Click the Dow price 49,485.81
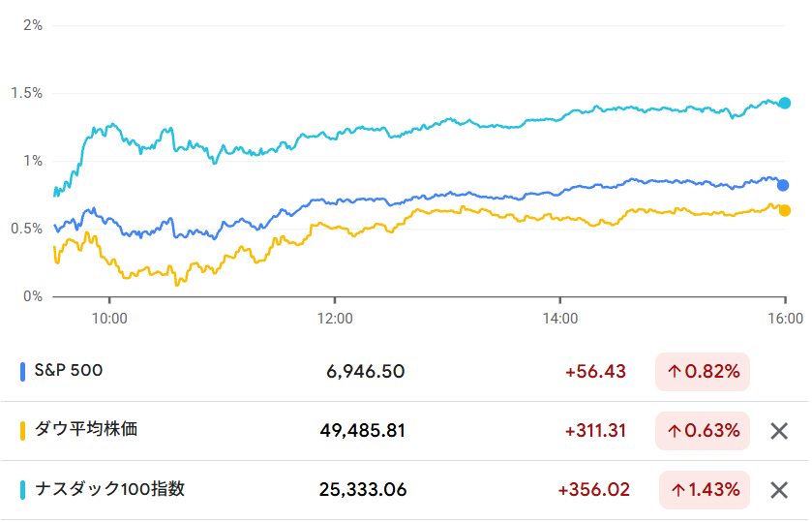Screen dimensions: 812x522 [x=363, y=430]
